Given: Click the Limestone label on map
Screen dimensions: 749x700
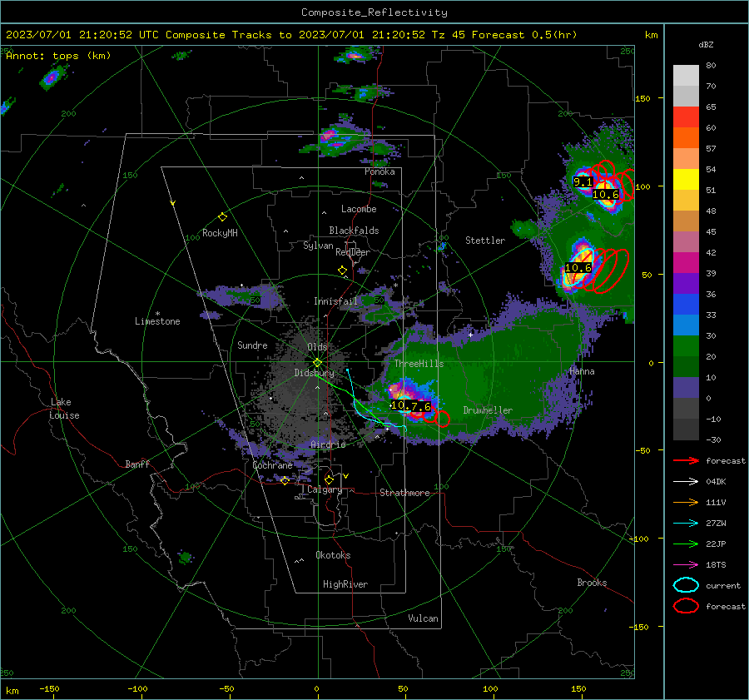Looking at the screenshot, I should (157, 321).
